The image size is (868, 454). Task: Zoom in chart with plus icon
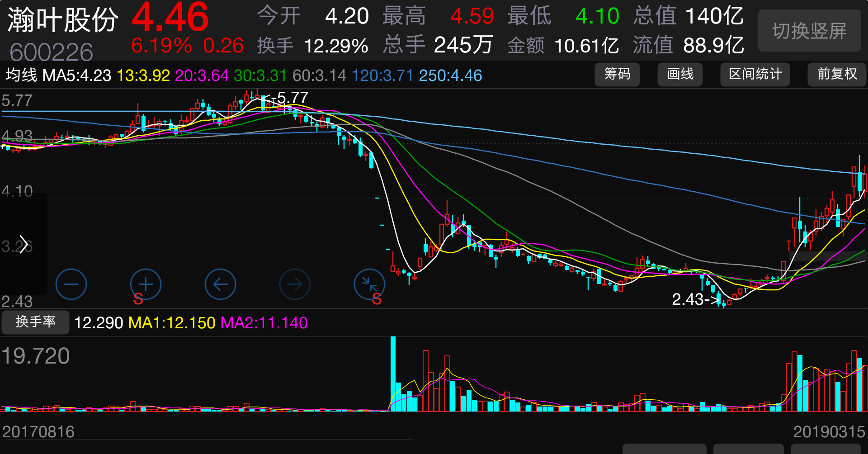click(146, 284)
